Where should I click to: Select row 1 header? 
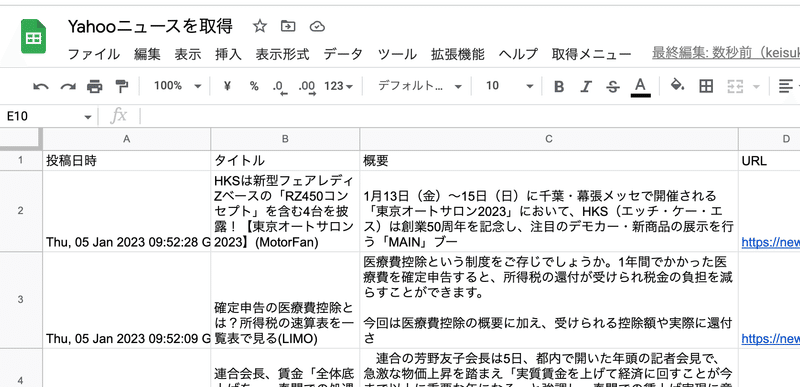[x=21, y=161]
